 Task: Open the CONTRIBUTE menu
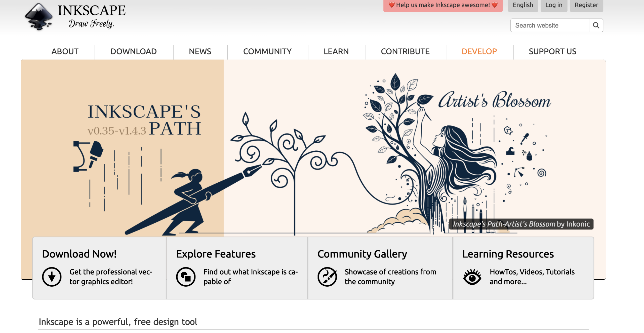point(405,51)
